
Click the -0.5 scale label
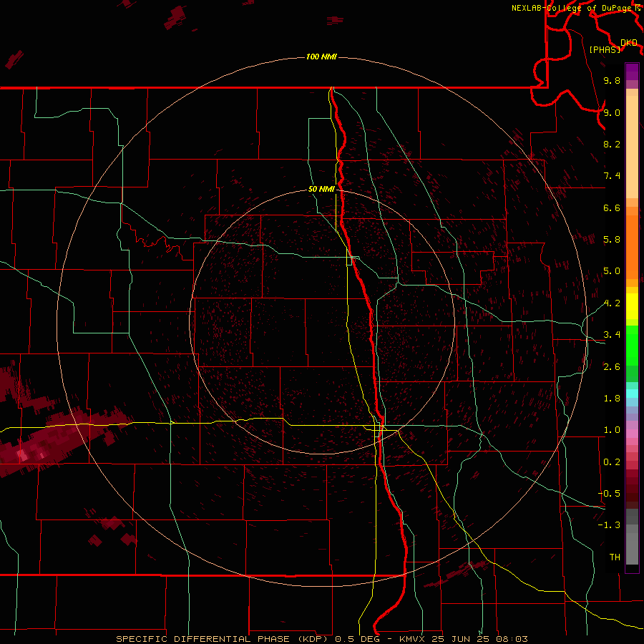(x=609, y=494)
